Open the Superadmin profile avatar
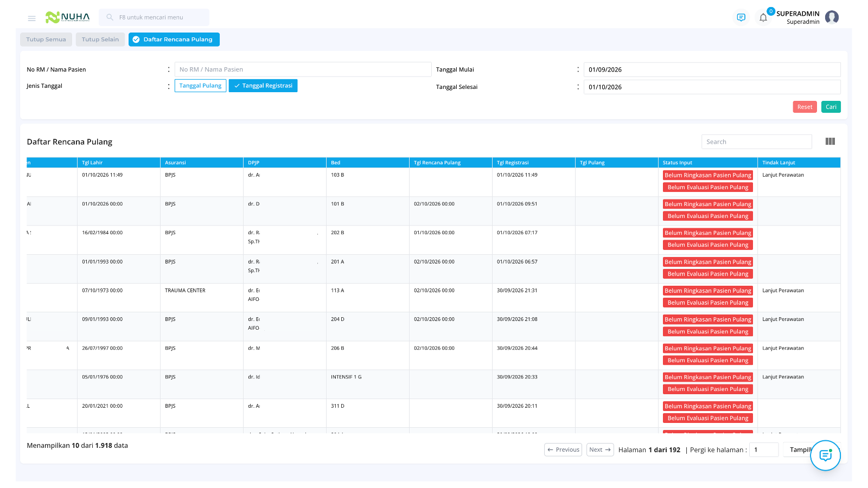 click(x=832, y=17)
